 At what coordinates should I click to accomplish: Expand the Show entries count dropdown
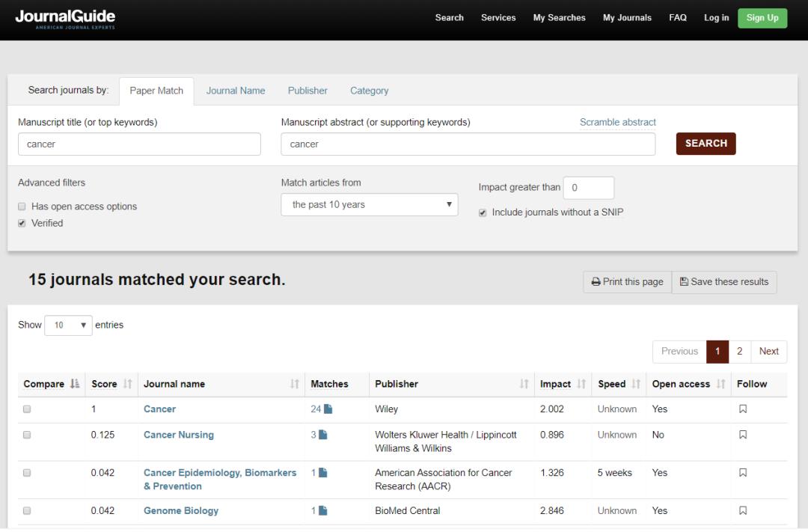click(68, 325)
